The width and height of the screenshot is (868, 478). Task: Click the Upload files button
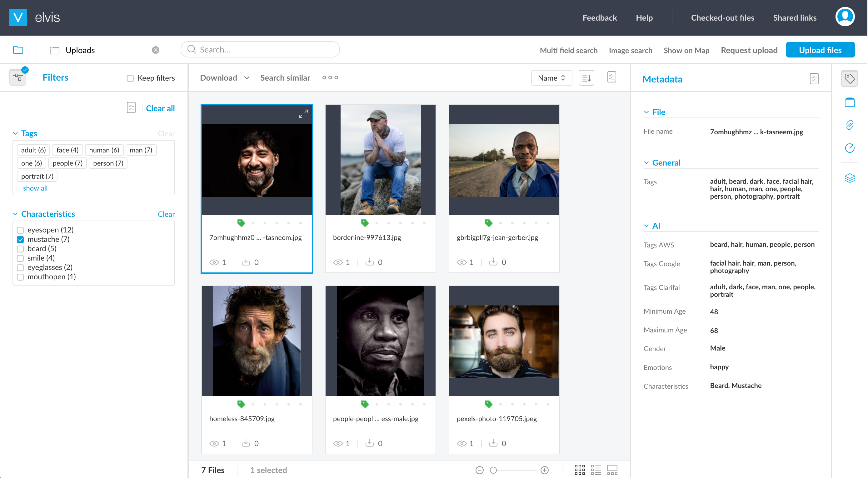[x=820, y=50]
